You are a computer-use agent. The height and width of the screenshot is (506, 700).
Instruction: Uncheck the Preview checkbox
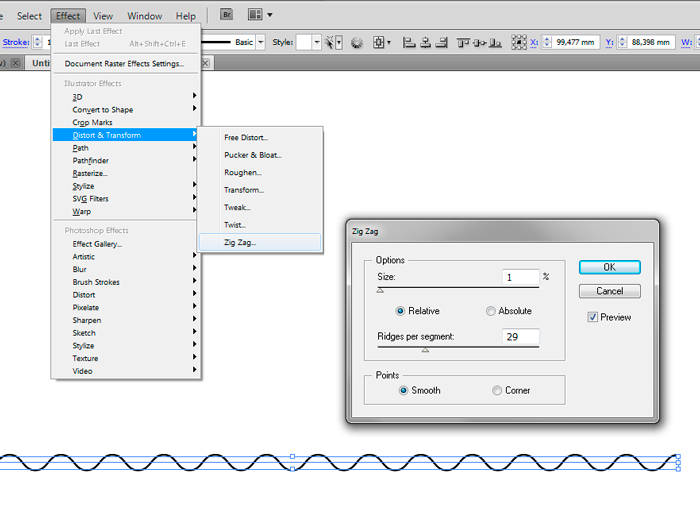[593, 317]
